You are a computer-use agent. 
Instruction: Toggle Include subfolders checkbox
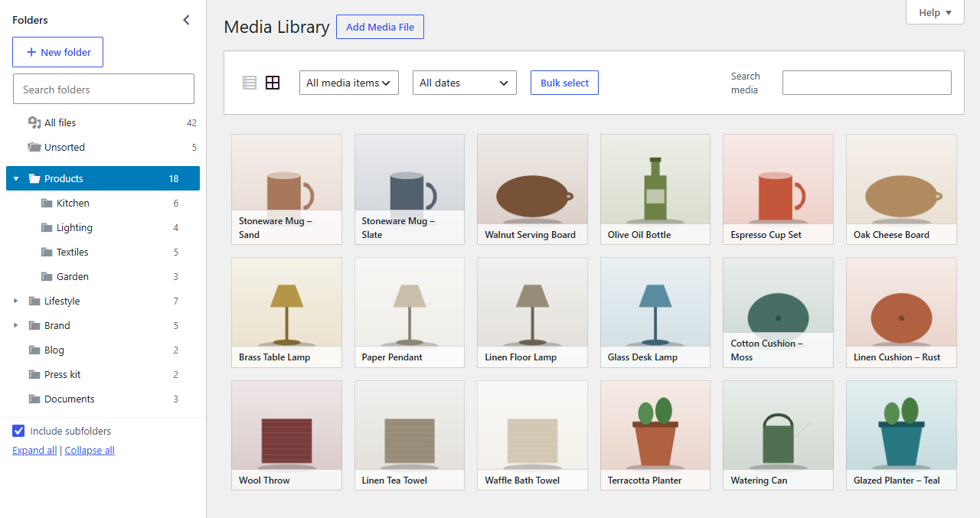click(18, 431)
